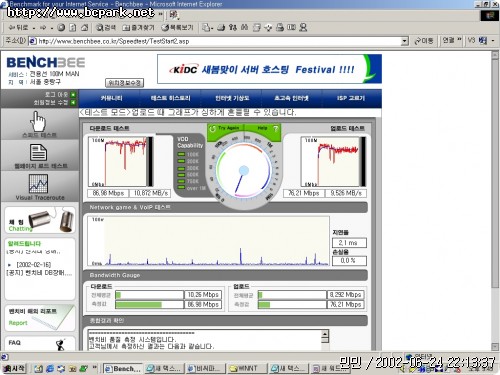Click the 76.21 Mbps upload value under graph

coord(303,193)
